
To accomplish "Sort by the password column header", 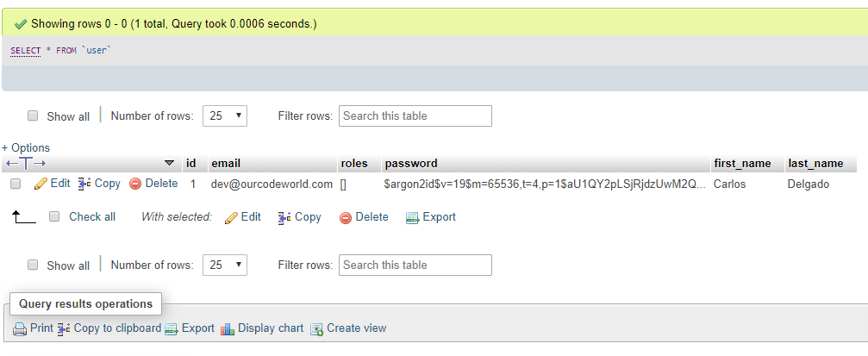I will coord(411,163).
